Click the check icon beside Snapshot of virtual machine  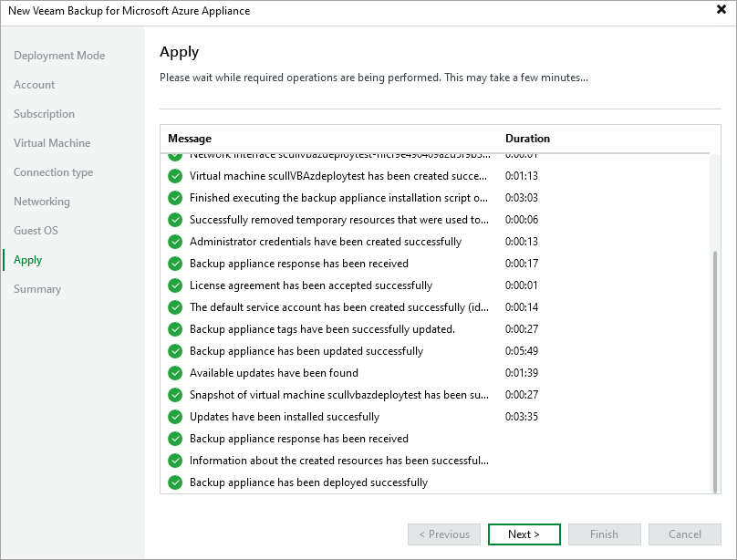pyautogui.click(x=175, y=395)
